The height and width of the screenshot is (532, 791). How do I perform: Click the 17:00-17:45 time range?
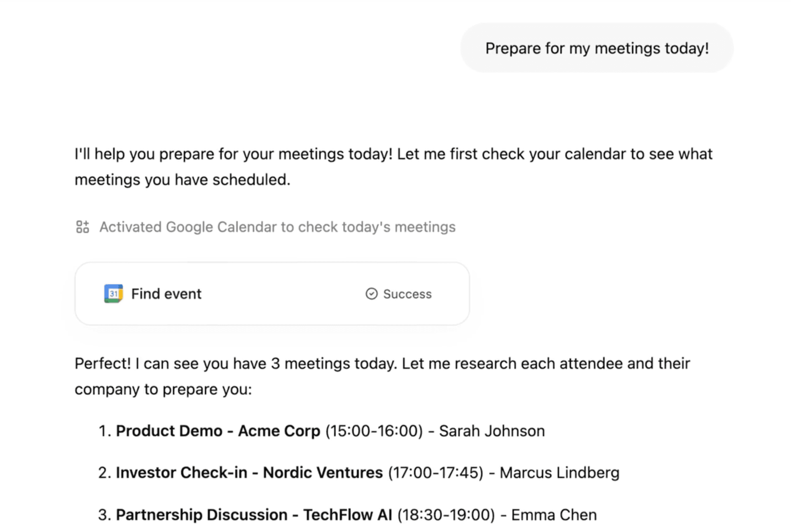(435, 473)
